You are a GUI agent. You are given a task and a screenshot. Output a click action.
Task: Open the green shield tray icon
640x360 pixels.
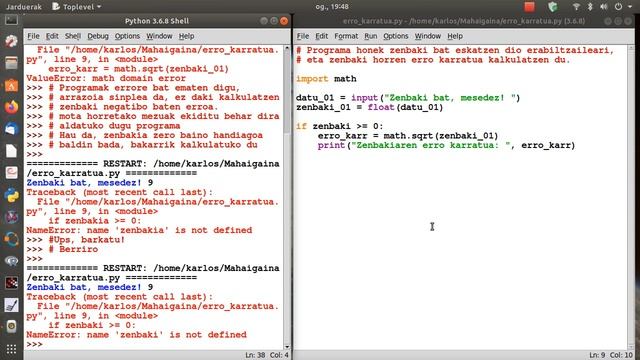(x=553, y=7)
